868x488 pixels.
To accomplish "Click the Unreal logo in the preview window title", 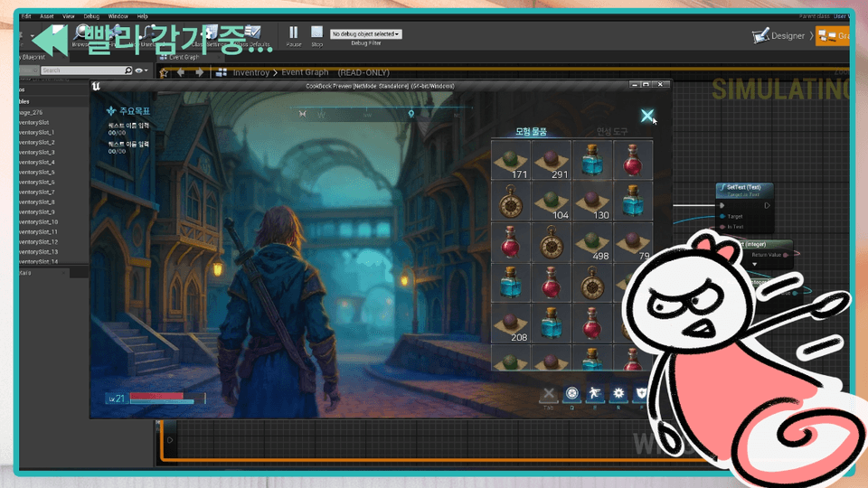I will pyautogui.click(x=97, y=86).
